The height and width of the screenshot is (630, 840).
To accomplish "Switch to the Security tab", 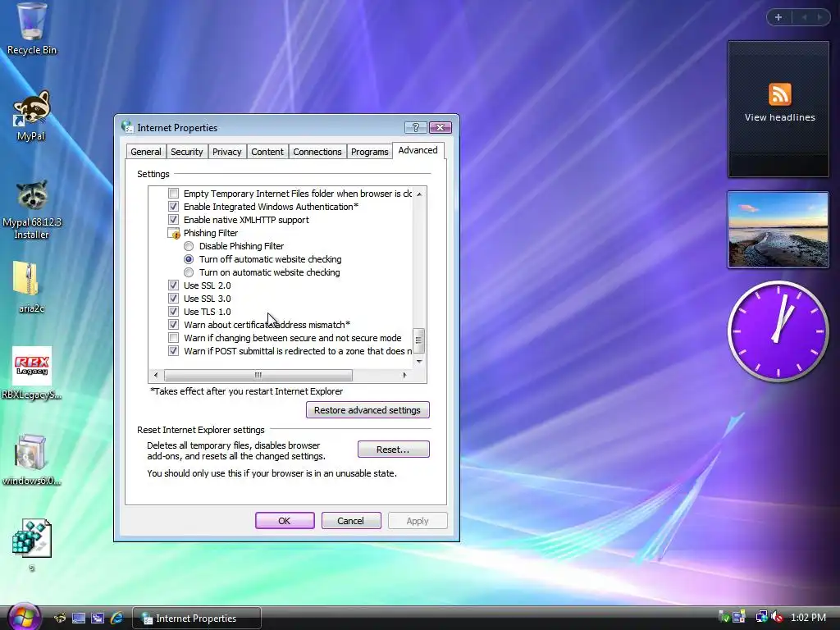I will (186, 152).
